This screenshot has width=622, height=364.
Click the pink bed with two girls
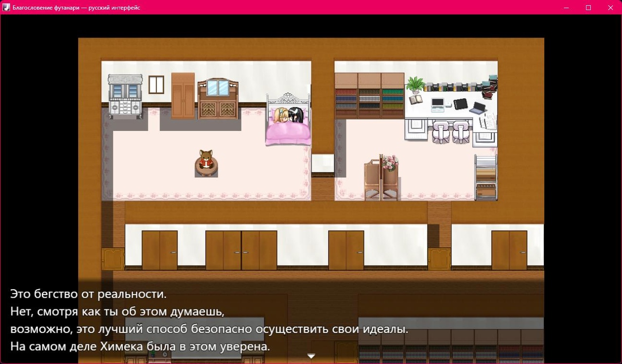pyautogui.click(x=288, y=120)
